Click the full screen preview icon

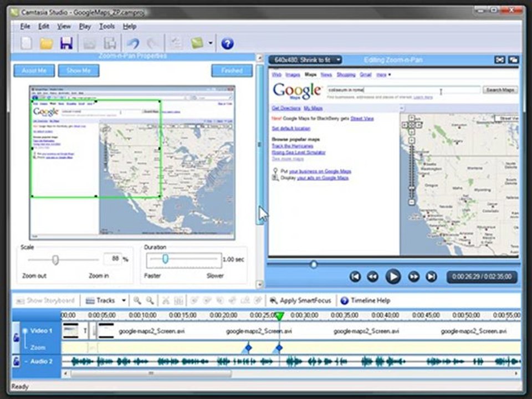[499, 60]
